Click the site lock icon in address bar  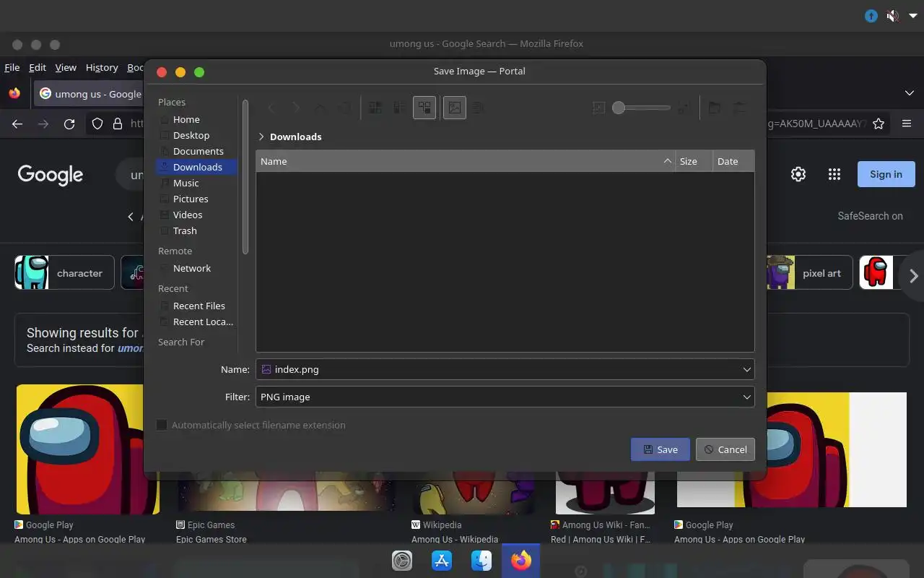click(118, 124)
